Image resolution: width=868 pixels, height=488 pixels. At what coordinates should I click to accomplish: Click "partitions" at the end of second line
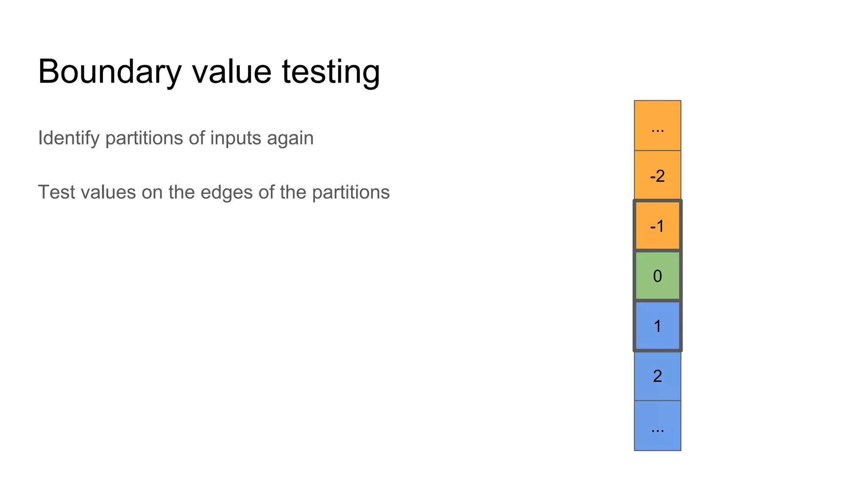click(351, 192)
